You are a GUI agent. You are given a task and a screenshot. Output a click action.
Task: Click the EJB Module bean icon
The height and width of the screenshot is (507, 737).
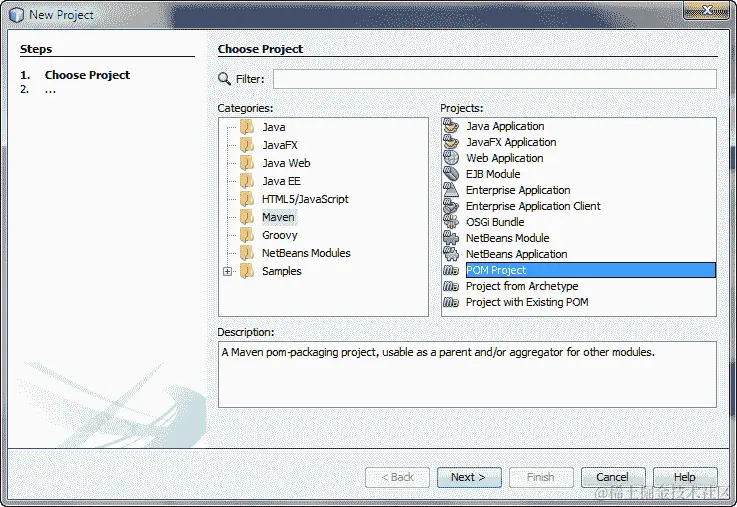[x=451, y=174]
